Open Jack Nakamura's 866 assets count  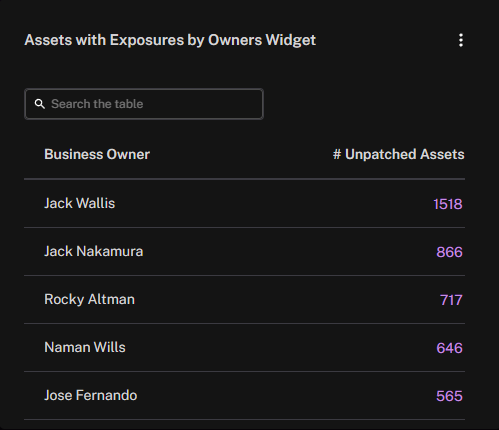[449, 252]
